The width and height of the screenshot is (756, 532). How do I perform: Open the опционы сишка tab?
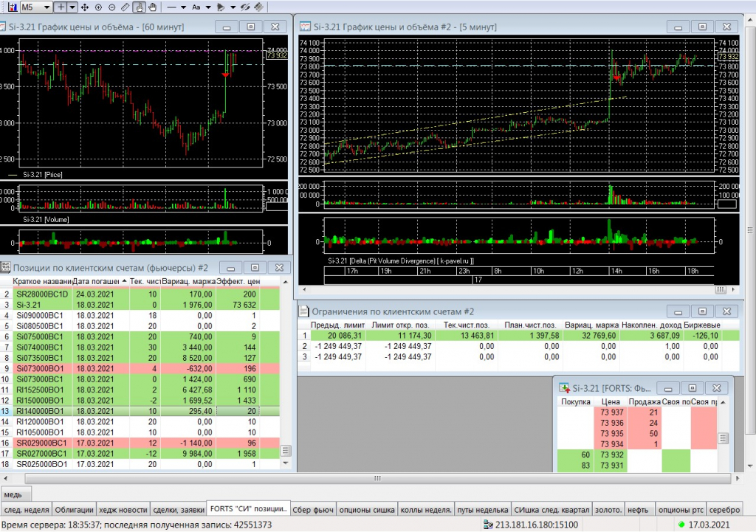pos(367,509)
